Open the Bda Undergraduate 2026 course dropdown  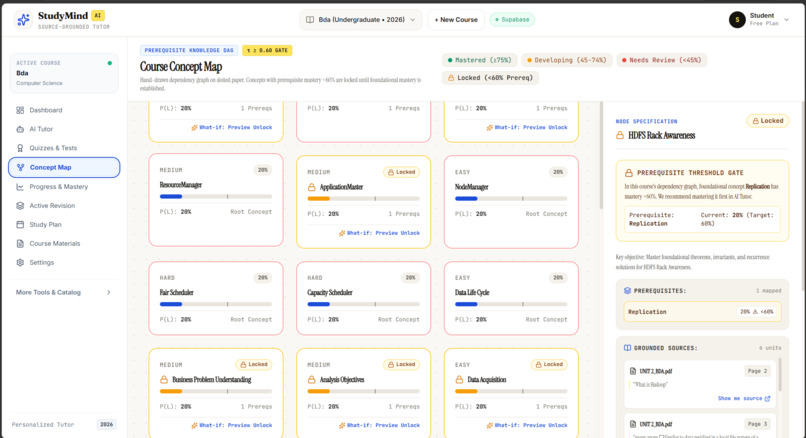(361, 20)
